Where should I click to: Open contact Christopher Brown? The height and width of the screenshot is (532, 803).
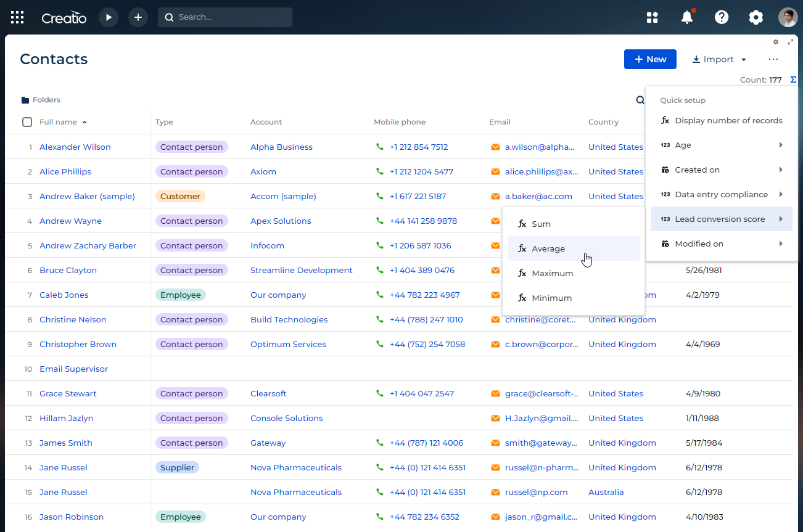(78, 344)
